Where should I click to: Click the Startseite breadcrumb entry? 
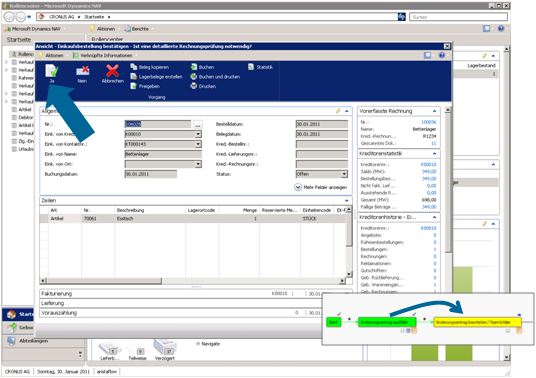tap(94, 17)
